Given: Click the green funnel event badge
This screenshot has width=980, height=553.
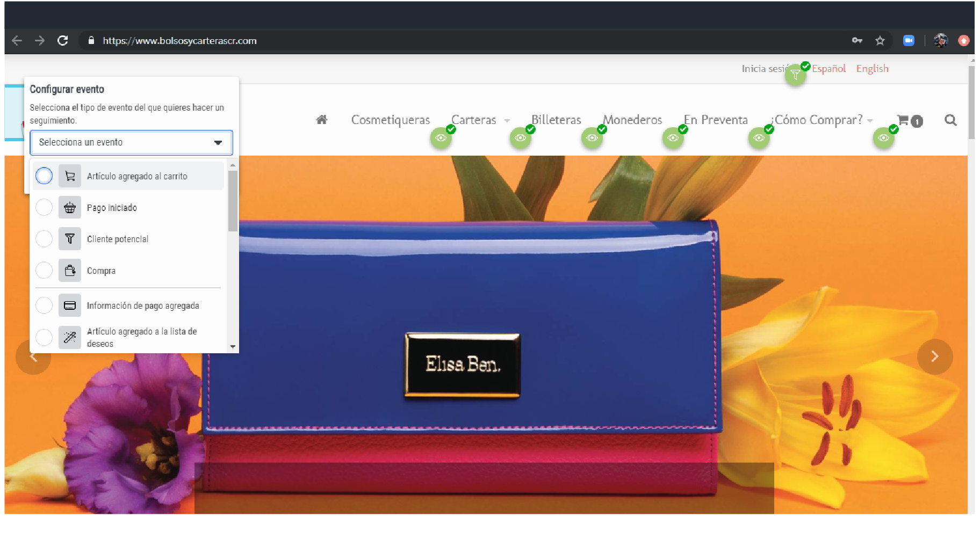Looking at the screenshot, I should pyautogui.click(x=796, y=75).
